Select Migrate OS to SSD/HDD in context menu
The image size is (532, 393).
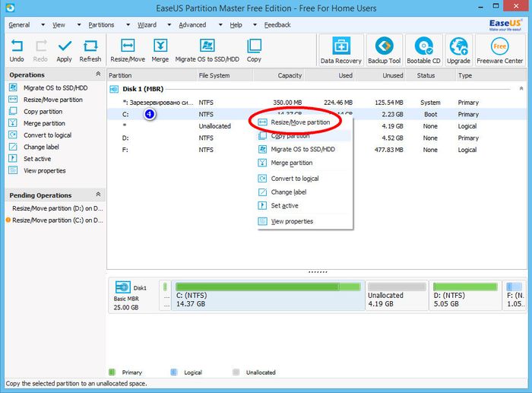coord(305,149)
